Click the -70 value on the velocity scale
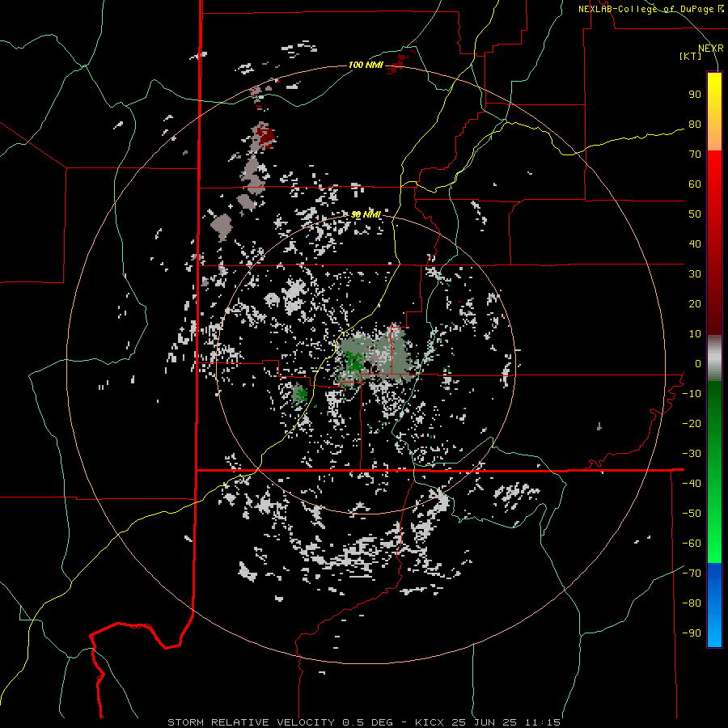Image resolution: width=728 pixels, height=728 pixels. (692, 574)
